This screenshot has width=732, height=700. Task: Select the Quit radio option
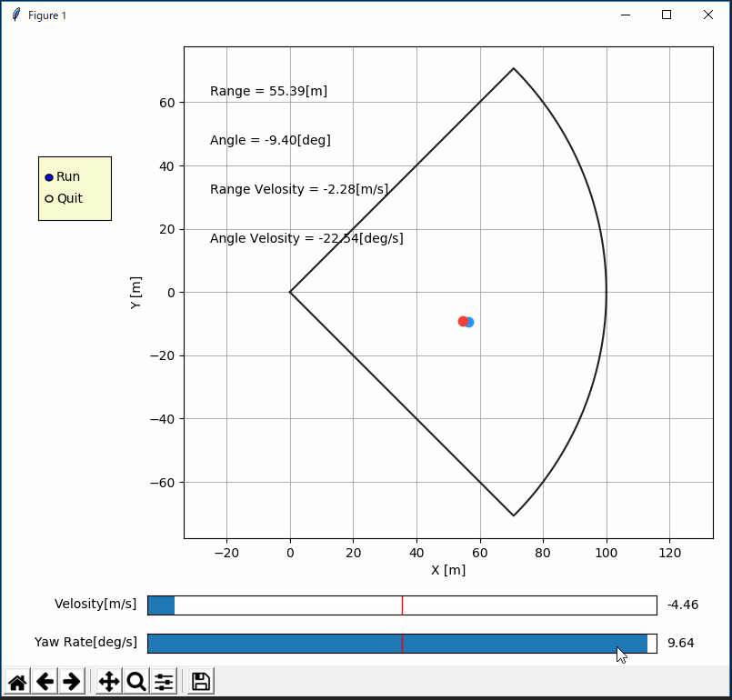tap(49, 199)
